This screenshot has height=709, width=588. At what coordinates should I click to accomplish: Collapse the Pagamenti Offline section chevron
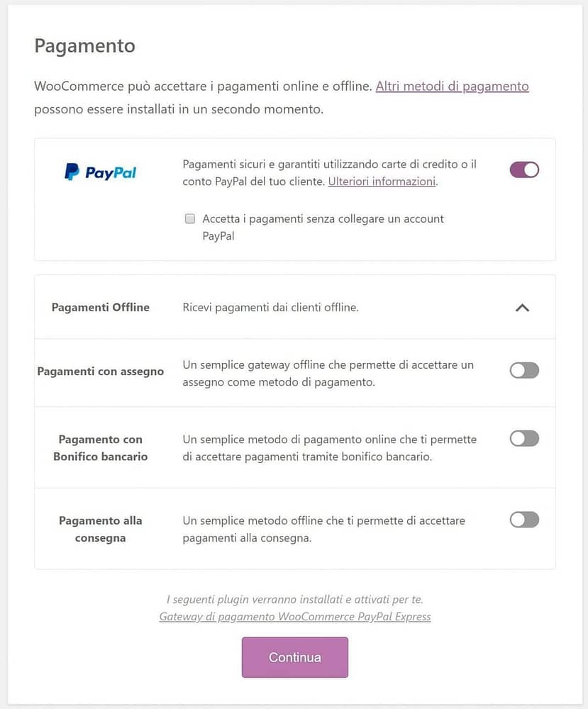tap(523, 308)
